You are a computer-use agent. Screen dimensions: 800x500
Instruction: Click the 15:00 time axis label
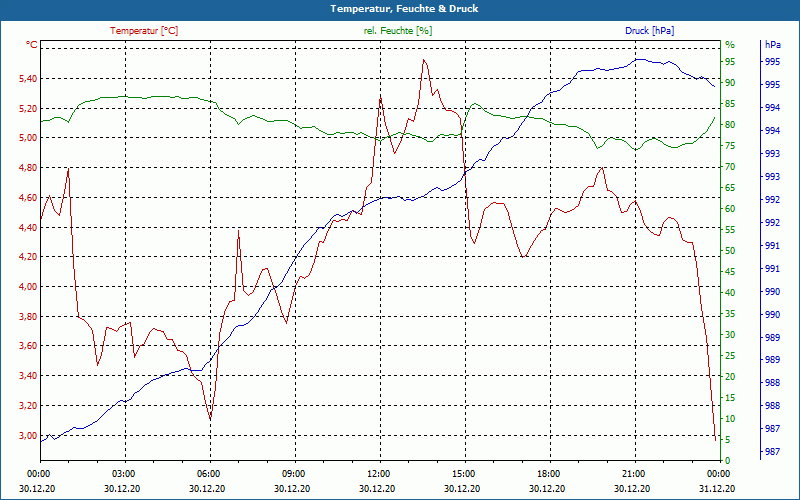click(x=462, y=473)
